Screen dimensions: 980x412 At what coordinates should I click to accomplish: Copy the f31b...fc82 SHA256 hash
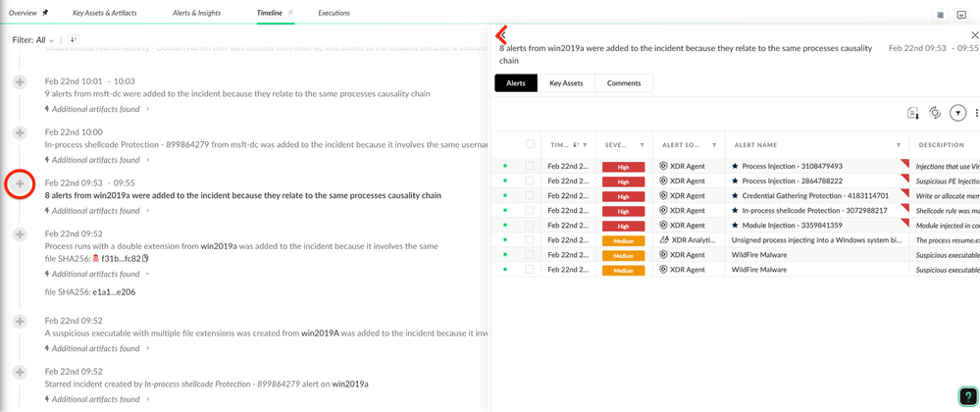point(146,259)
